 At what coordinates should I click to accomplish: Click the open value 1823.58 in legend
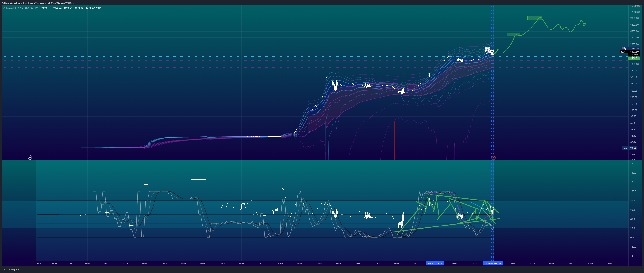tap(46, 8)
